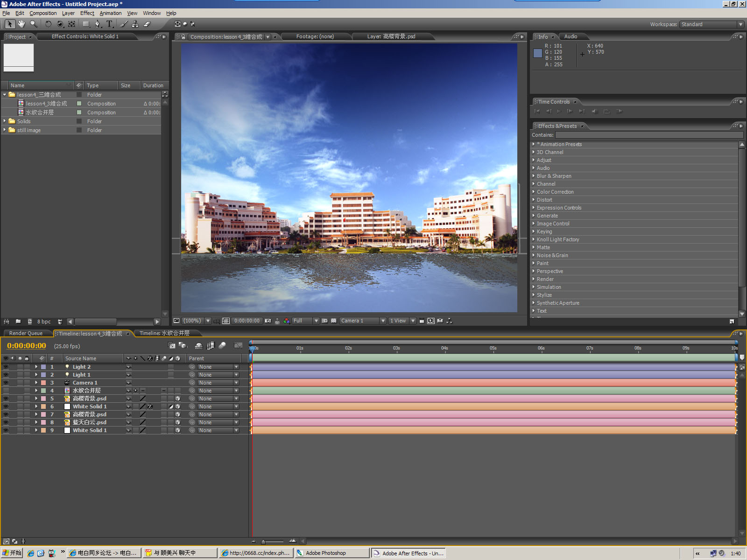The image size is (747, 560).
Task: Select the Hand tool
Action: [21, 24]
